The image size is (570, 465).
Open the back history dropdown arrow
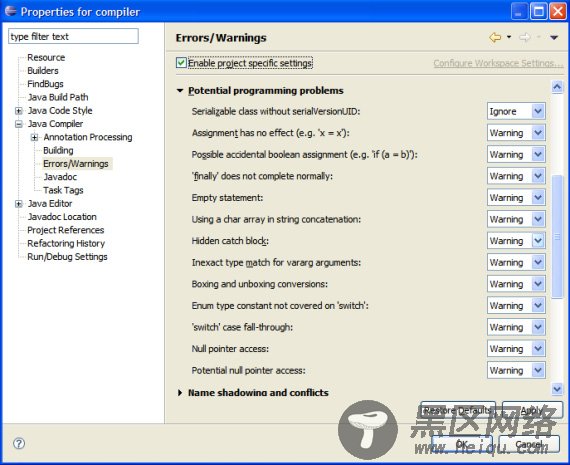pyautogui.click(x=509, y=37)
